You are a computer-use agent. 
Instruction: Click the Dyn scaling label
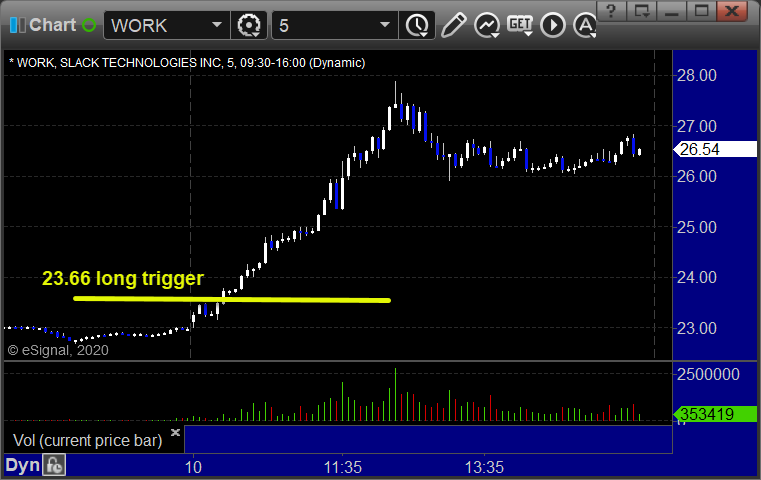coord(22,465)
